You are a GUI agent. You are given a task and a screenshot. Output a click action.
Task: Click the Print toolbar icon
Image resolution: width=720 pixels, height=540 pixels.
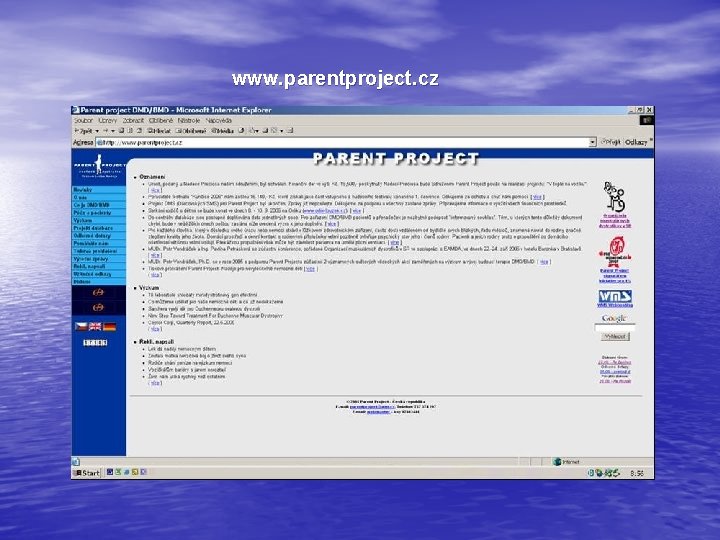coord(266,130)
